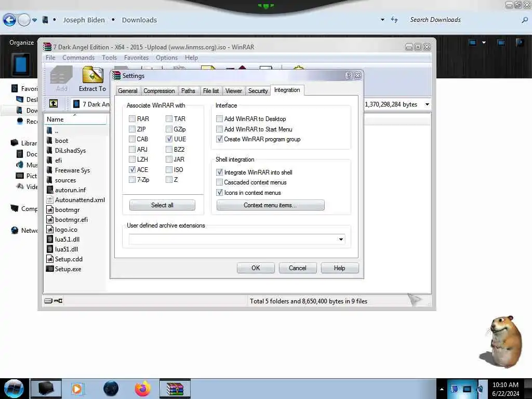Enable the RAR association checkbox

click(x=132, y=119)
